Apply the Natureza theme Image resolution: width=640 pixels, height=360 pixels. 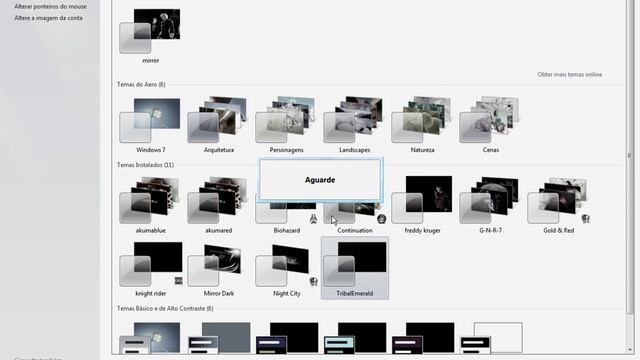[422, 121]
